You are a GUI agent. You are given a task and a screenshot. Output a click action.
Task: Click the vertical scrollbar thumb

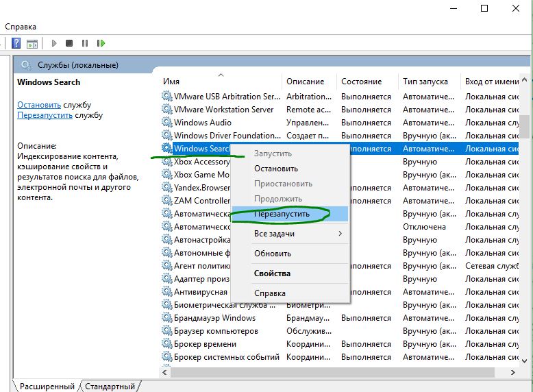[x=525, y=127]
